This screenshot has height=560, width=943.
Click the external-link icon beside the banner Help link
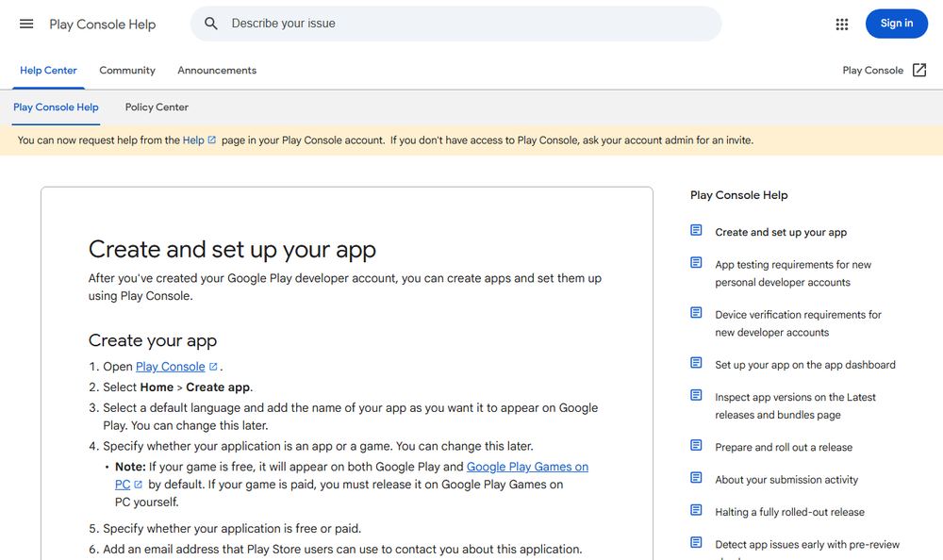[211, 140]
